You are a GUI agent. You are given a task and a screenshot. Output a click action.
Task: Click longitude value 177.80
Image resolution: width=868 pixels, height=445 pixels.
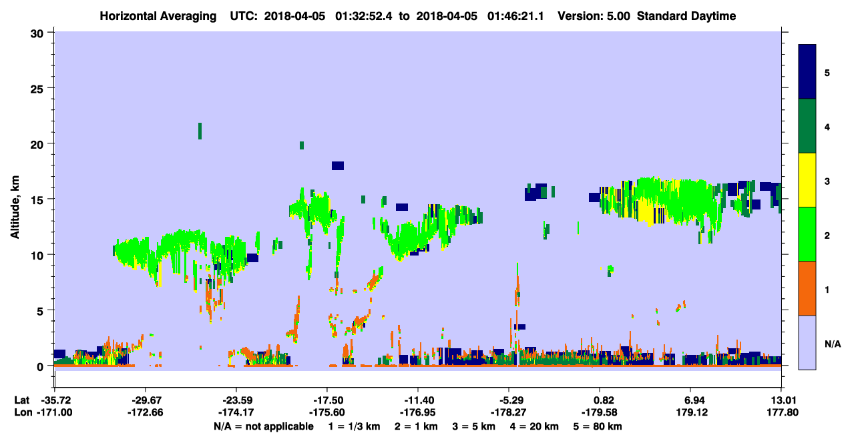click(782, 412)
